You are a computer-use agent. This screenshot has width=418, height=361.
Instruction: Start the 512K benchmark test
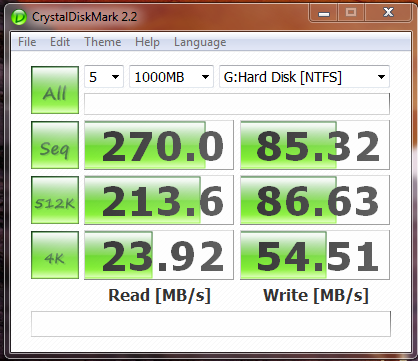(55, 200)
